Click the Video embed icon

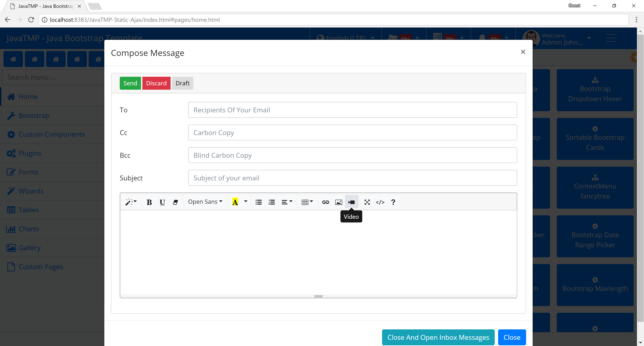point(351,201)
